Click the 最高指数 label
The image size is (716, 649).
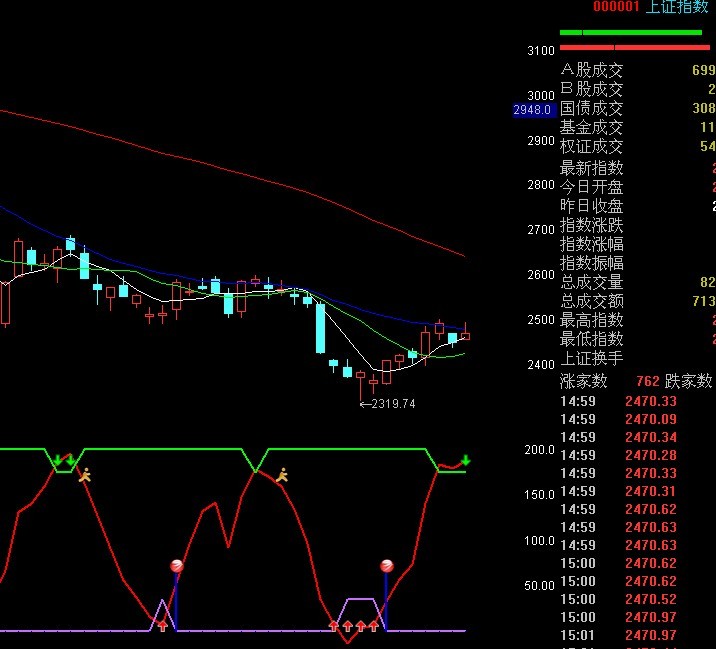[591, 320]
